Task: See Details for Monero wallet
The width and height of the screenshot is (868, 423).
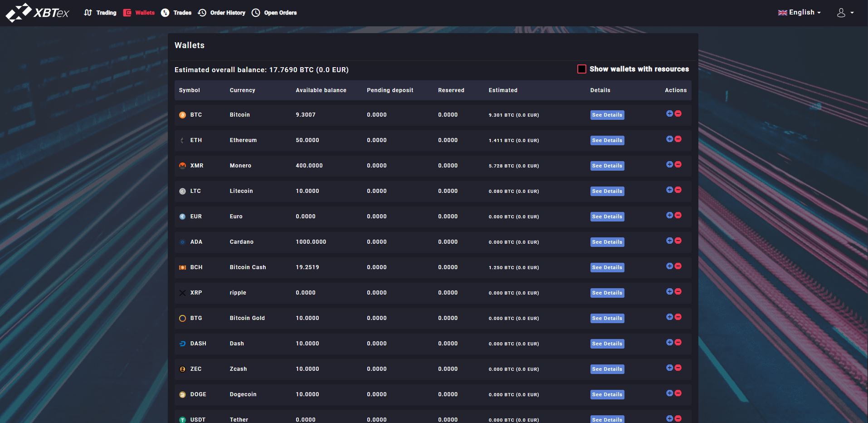Action: point(607,166)
